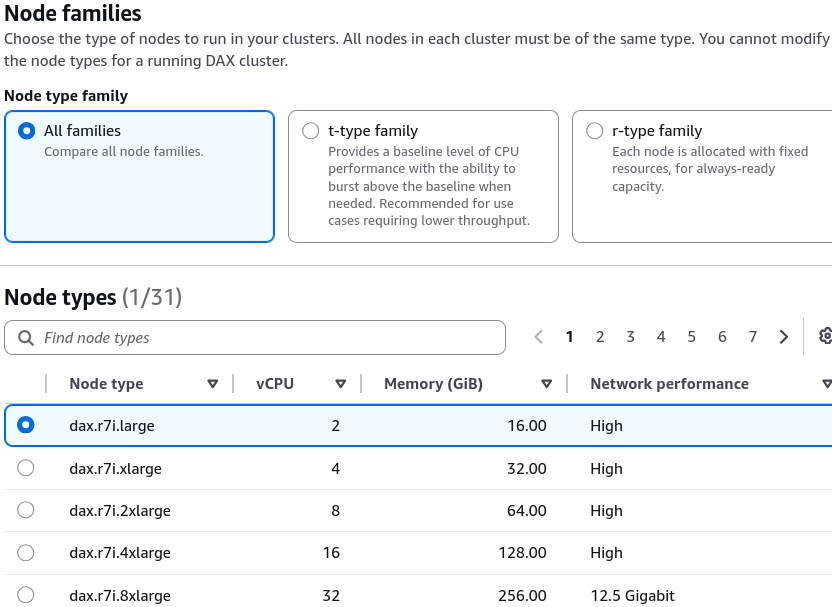
Task: Select the dax.r7i.xlarge radio button
Action: point(25,468)
